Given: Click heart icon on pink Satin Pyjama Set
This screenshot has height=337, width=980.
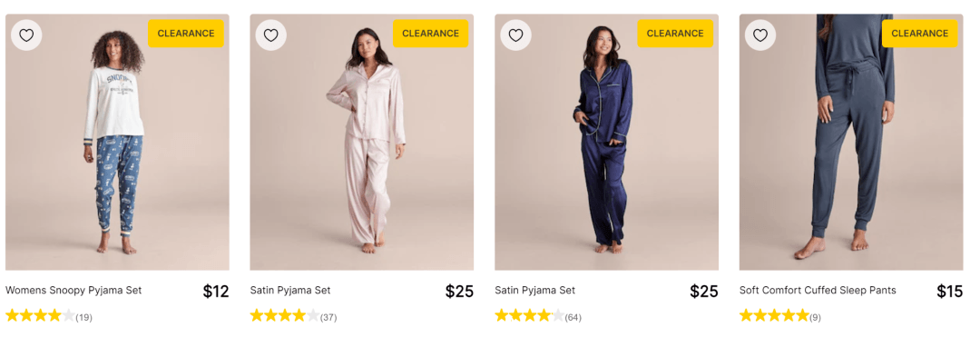Looking at the screenshot, I should tap(270, 35).
